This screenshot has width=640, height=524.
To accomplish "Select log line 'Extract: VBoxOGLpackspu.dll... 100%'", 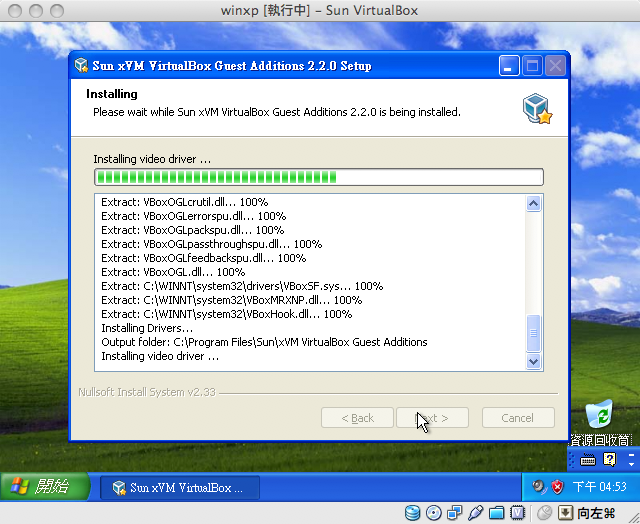I will coord(193,230).
